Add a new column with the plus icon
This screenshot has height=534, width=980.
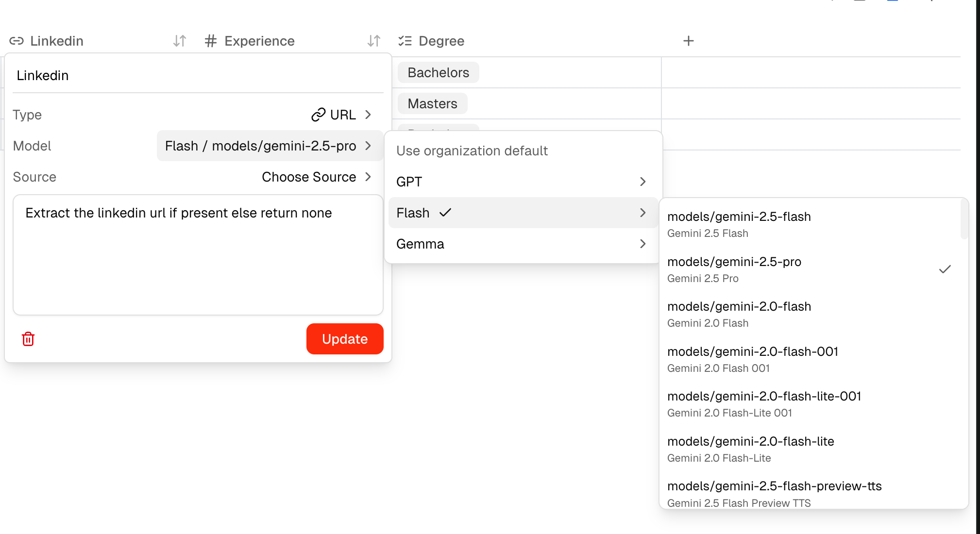688,41
